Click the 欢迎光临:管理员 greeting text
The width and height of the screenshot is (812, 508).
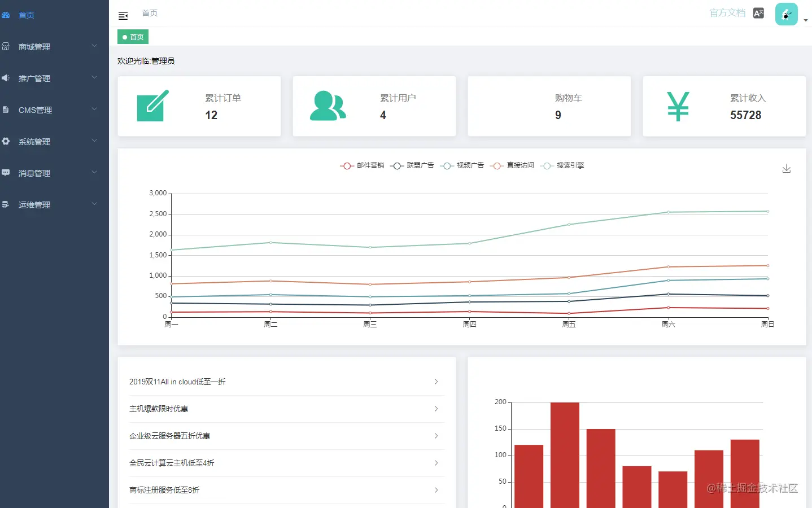146,61
